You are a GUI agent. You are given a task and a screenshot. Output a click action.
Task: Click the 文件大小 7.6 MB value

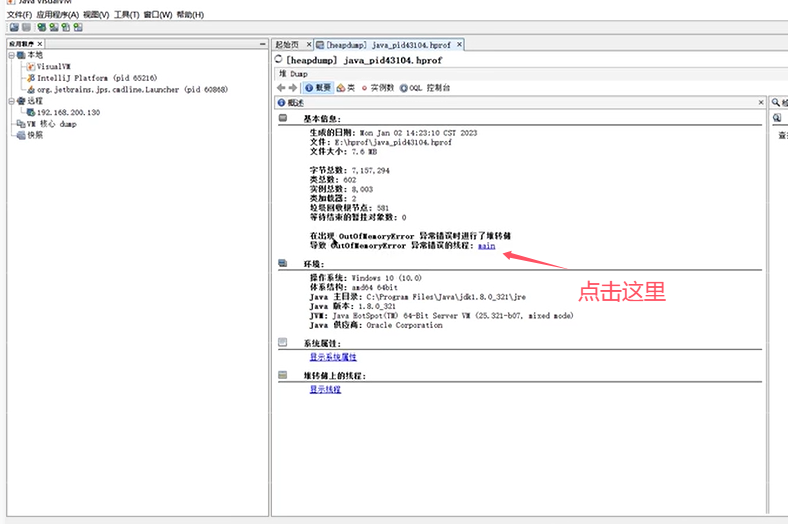364,152
